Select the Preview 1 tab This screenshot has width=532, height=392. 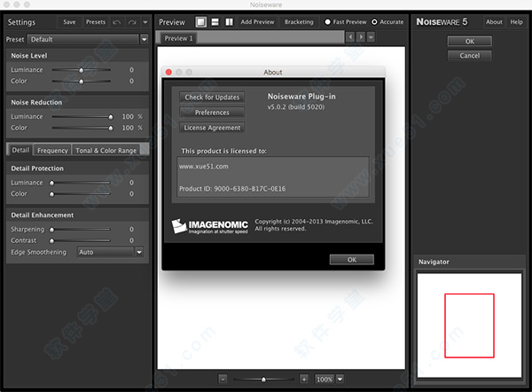coord(178,38)
